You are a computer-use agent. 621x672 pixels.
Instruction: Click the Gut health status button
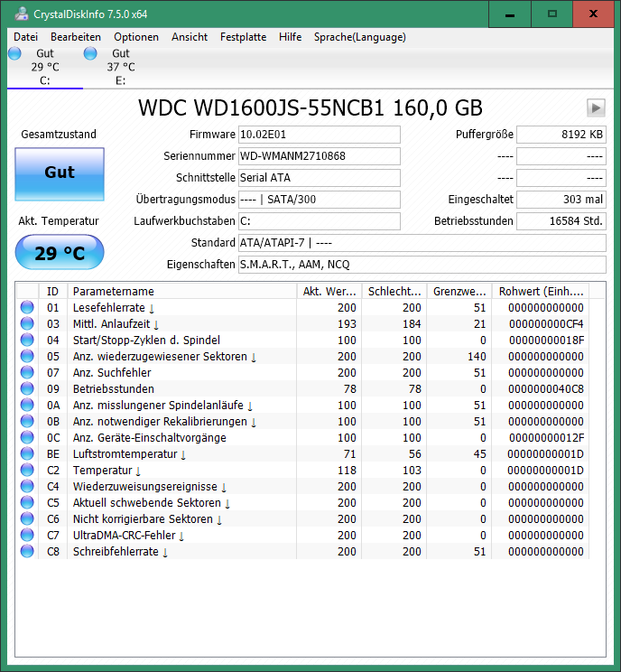(x=60, y=174)
